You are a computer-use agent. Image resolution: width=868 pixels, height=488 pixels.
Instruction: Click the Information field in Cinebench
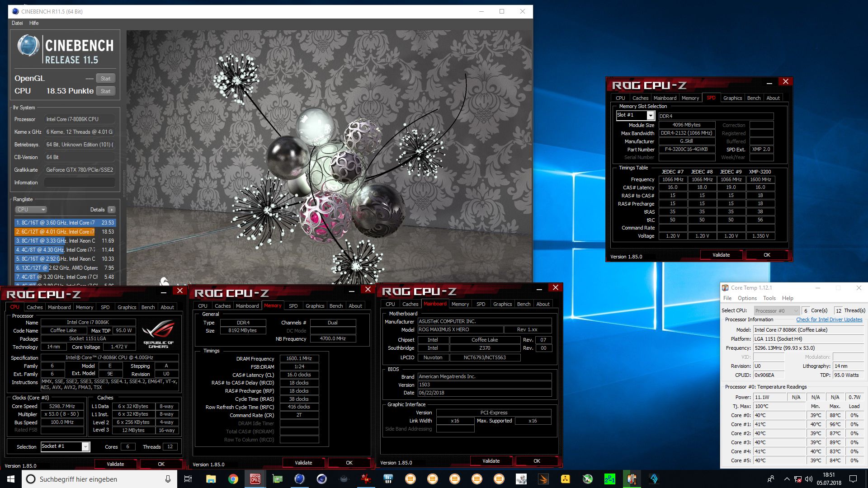pyautogui.click(x=80, y=183)
